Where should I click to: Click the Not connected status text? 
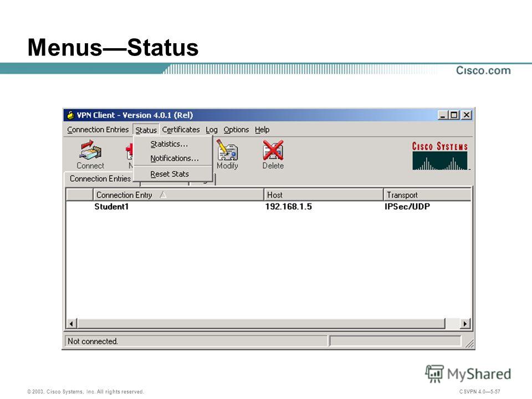coord(93,341)
